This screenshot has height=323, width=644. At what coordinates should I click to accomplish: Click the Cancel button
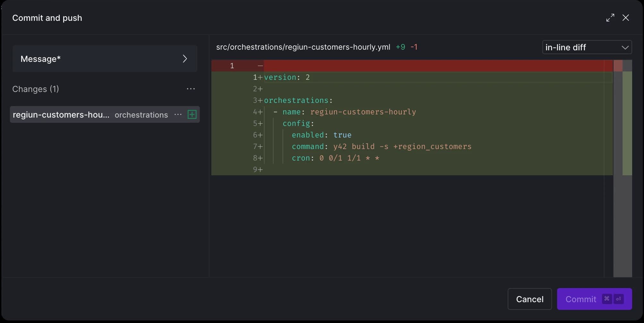point(530,299)
